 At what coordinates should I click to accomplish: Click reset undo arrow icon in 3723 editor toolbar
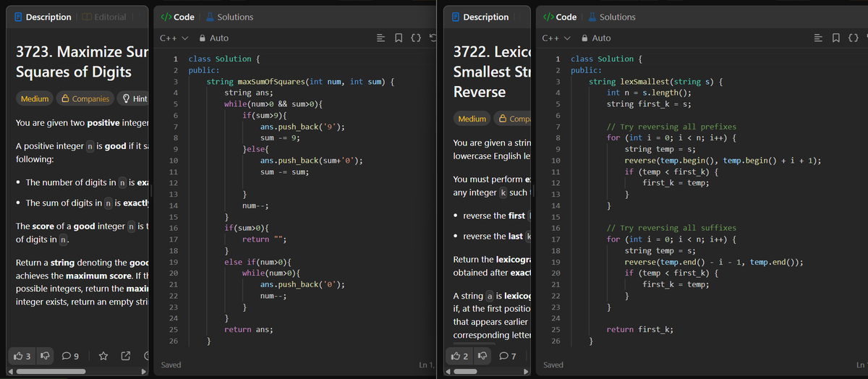coord(432,38)
